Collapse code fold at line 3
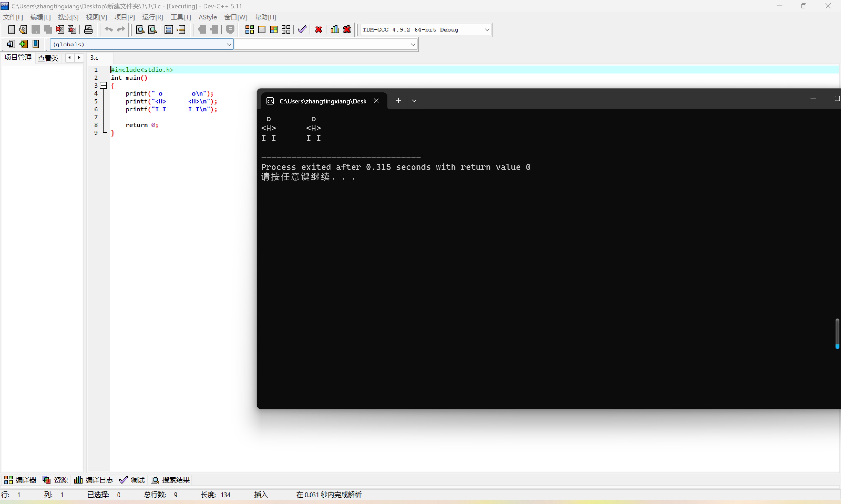Viewport: 841px width, 504px height. (x=104, y=86)
